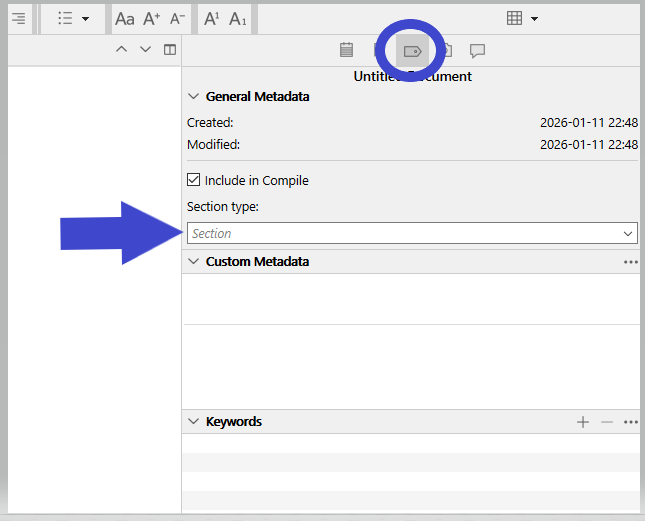Increase font size with A+ icon
This screenshot has width=645, height=521.
point(151,19)
